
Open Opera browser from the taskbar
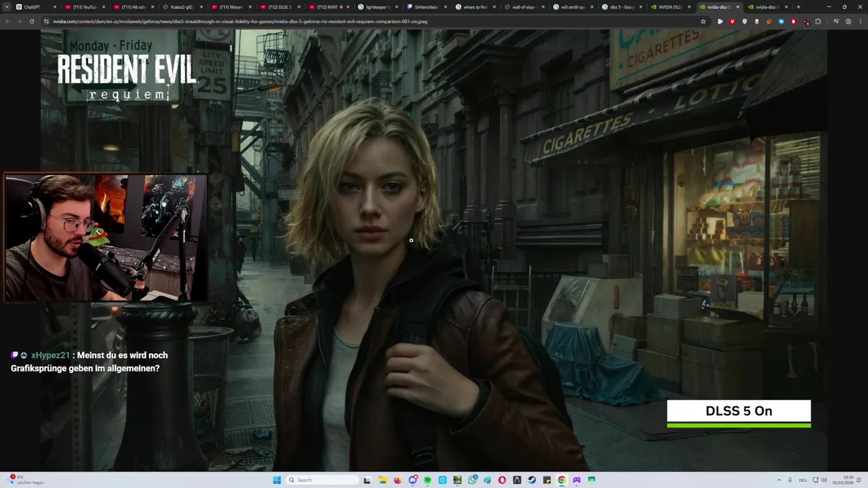pos(502,480)
